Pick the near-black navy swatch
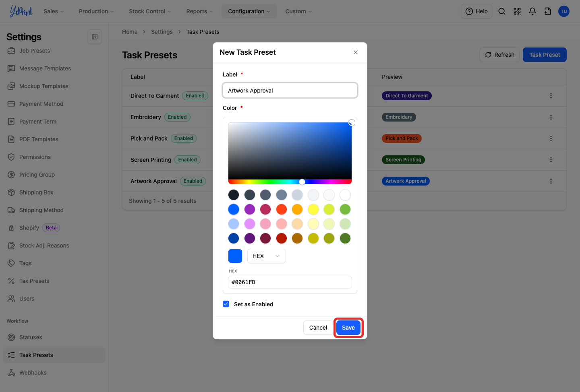Image resolution: width=580 pixels, height=392 pixels. tap(234, 195)
